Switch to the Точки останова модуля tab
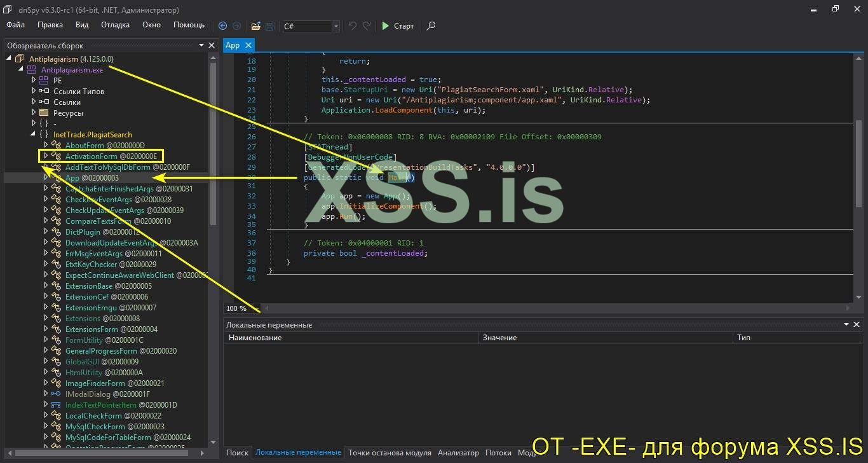This screenshot has width=868, height=463. [390, 453]
